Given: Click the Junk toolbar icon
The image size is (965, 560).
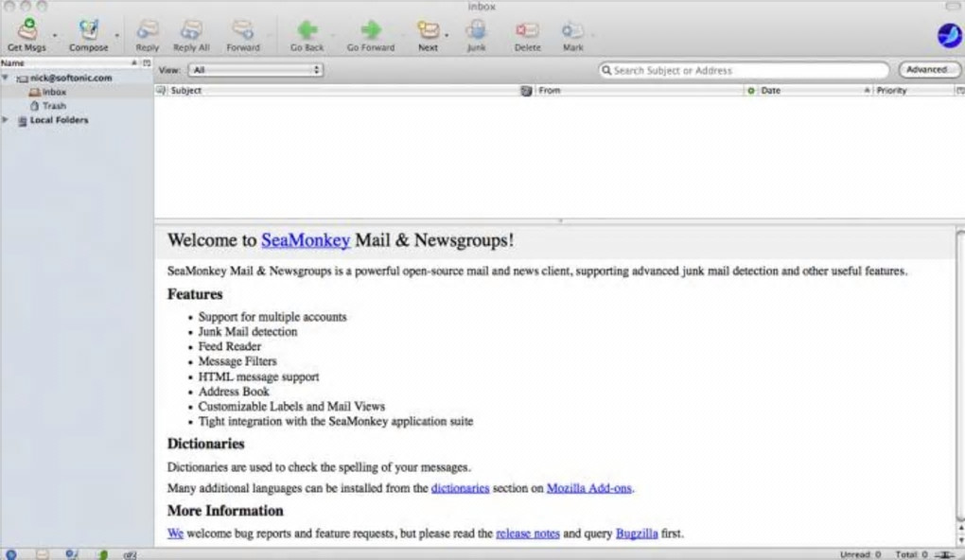Looking at the screenshot, I should (x=476, y=29).
